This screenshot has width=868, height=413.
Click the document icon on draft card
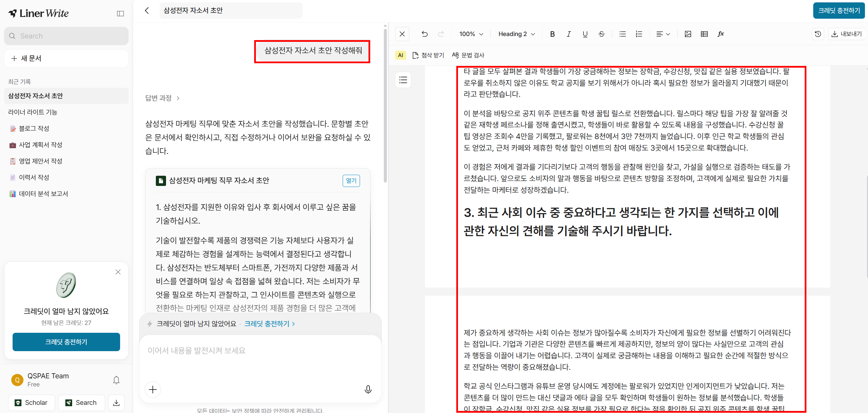pyautogui.click(x=161, y=180)
